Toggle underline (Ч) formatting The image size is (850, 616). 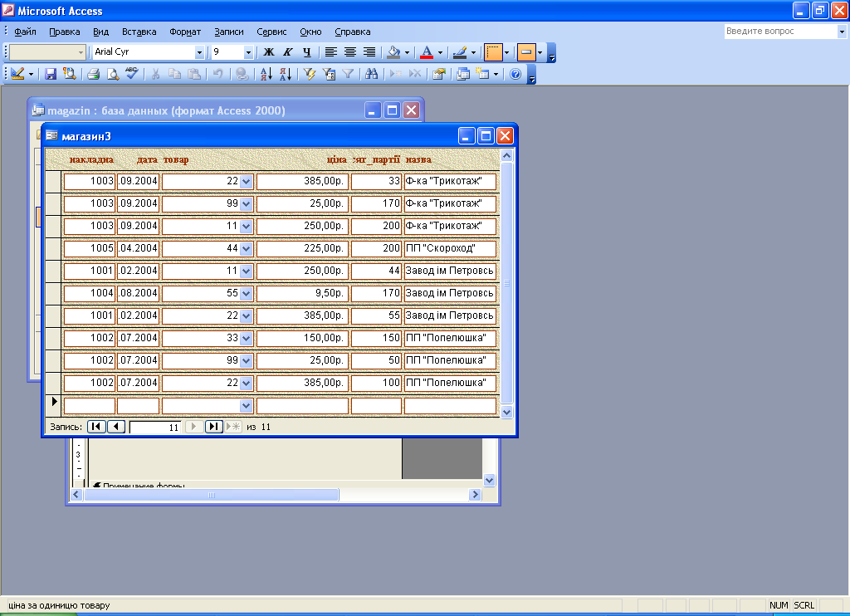tap(307, 52)
